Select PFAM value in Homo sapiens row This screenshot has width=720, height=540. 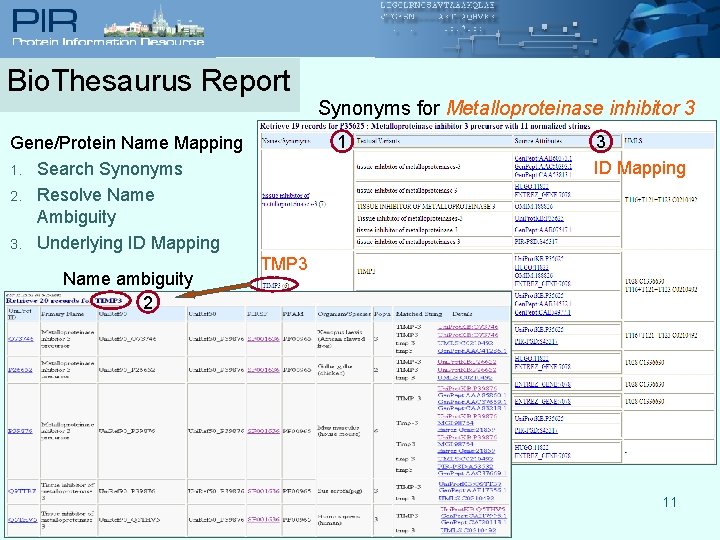(x=297, y=519)
